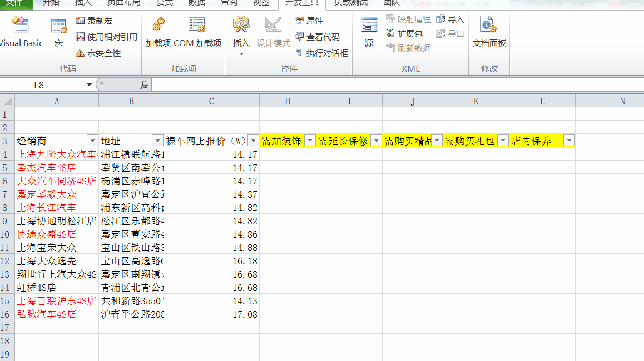The image size is (644, 361).
Task: Open the 地址 filter dropdown
Action: pyautogui.click(x=157, y=141)
